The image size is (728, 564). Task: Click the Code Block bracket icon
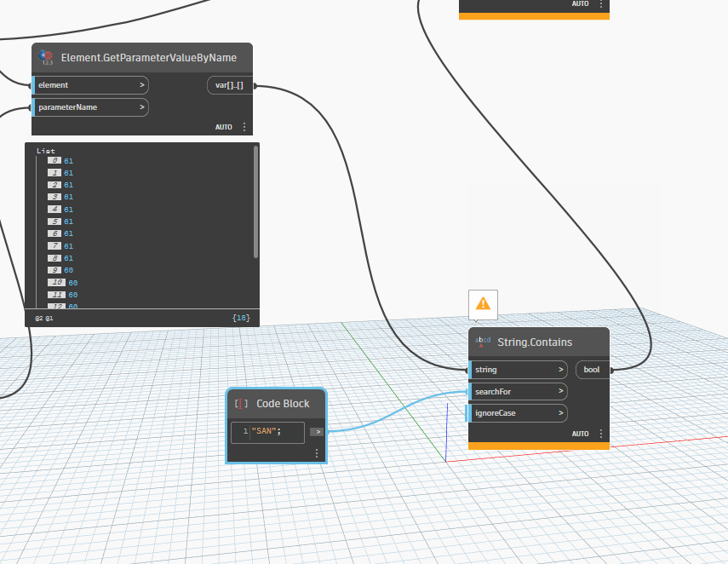tap(241, 403)
